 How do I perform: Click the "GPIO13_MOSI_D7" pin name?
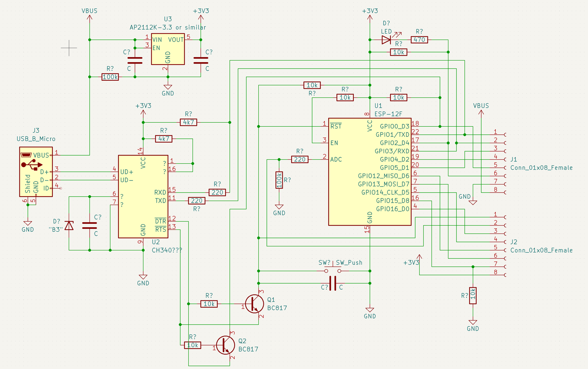point(384,184)
